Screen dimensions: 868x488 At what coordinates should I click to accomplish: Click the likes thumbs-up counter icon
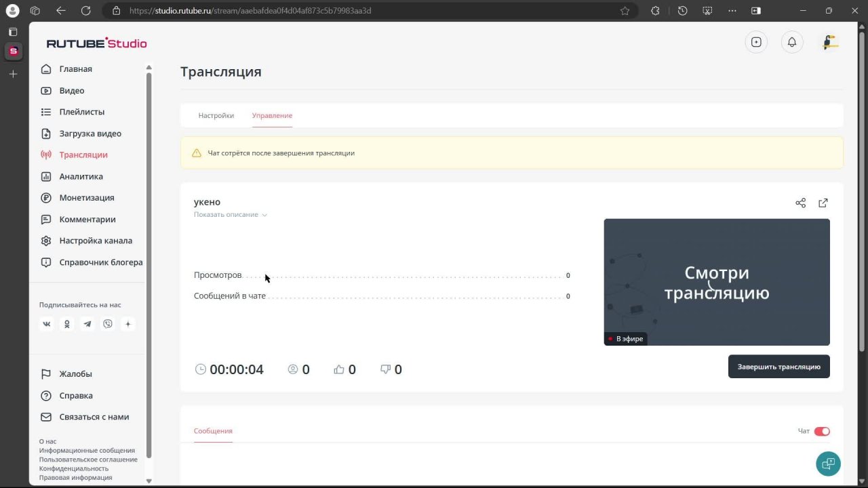point(339,369)
